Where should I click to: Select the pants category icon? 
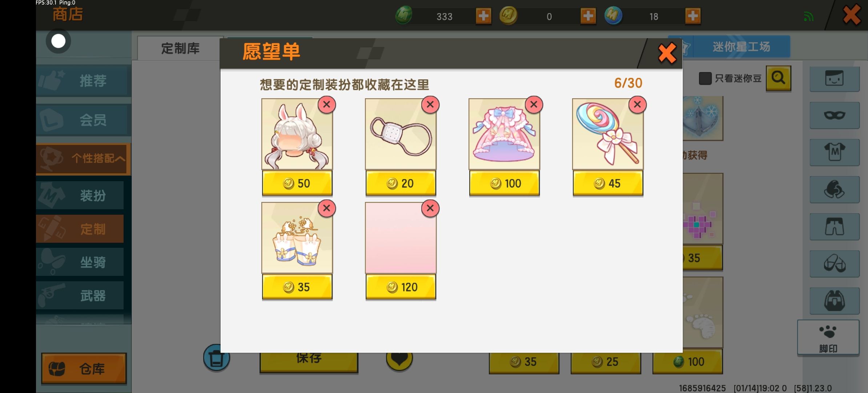point(835,226)
